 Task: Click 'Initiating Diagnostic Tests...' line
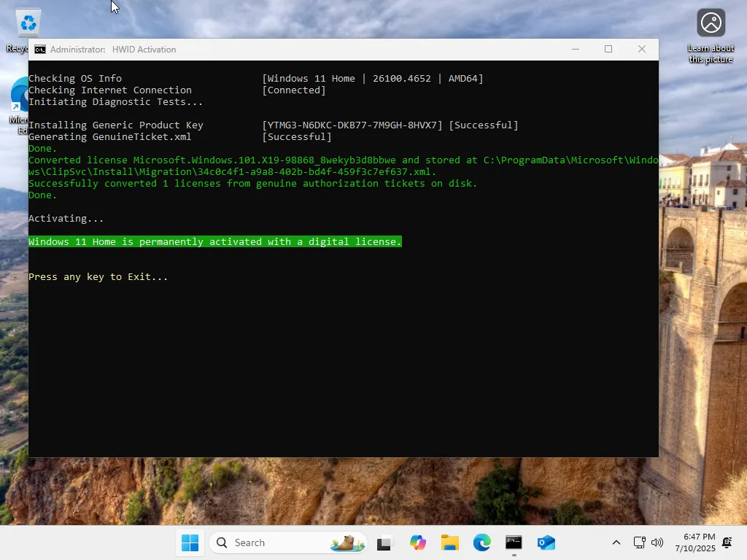pos(115,101)
